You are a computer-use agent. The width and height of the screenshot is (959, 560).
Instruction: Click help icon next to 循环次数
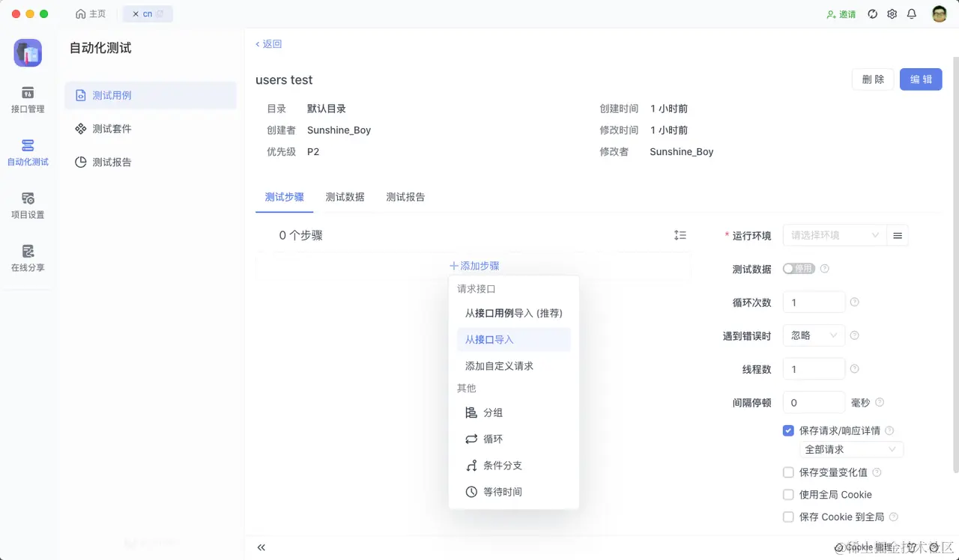coord(854,302)
